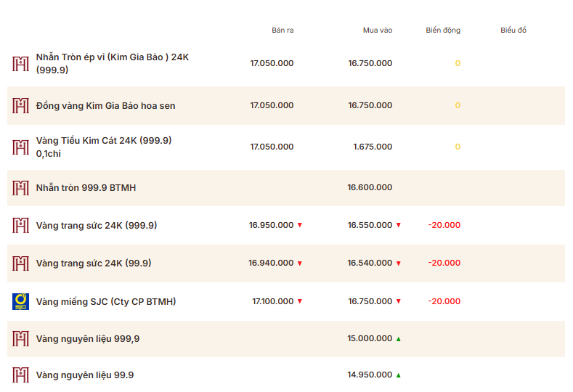Select the Biến động column header
This screenshot has width=573, height=392.
(x=442, y=30)
